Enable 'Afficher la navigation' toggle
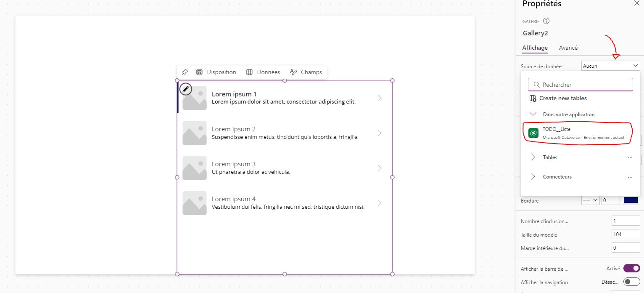The height and width of the screenshot is (293, 644). click(x=632, y=282)
